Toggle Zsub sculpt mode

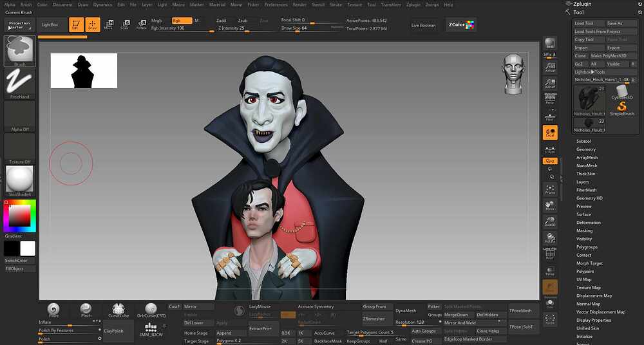pyautogui.click(x=243, y=21)
